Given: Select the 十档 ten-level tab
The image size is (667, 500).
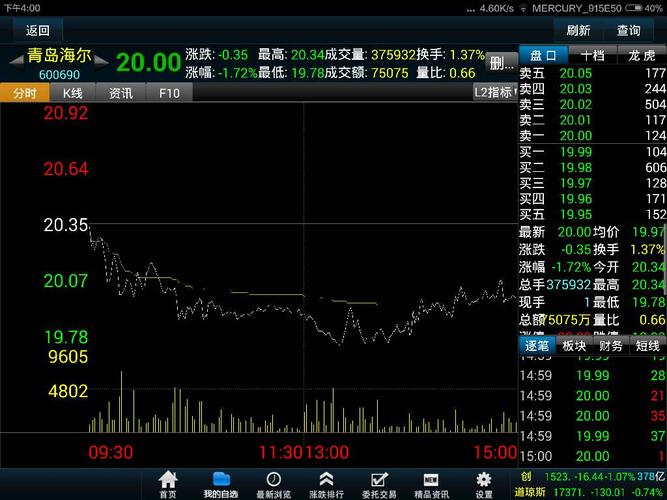Looking at the screenshot, I should coord(592,55).
